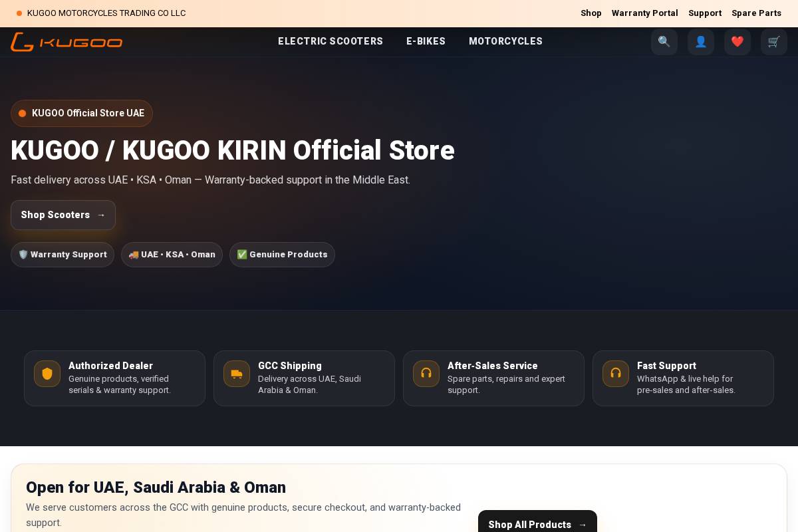Open the shopping cart icon
This screenshot has width=798, height=532.
(774, 42)
